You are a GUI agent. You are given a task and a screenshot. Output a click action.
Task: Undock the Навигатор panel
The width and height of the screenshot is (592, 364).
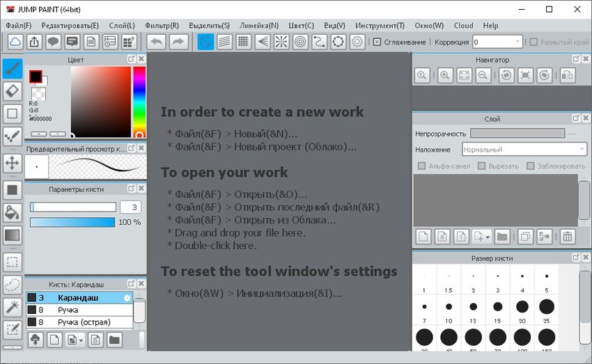click(576, 58)
